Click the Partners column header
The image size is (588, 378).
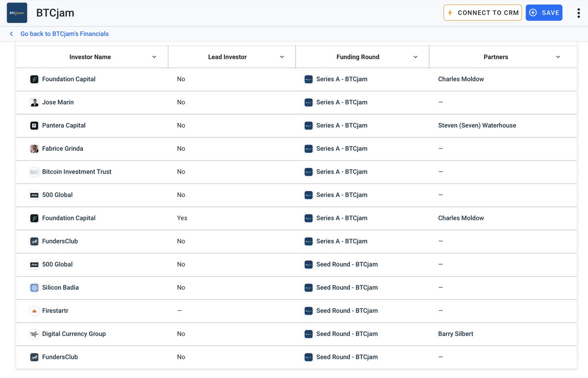[x=496, y=57]
